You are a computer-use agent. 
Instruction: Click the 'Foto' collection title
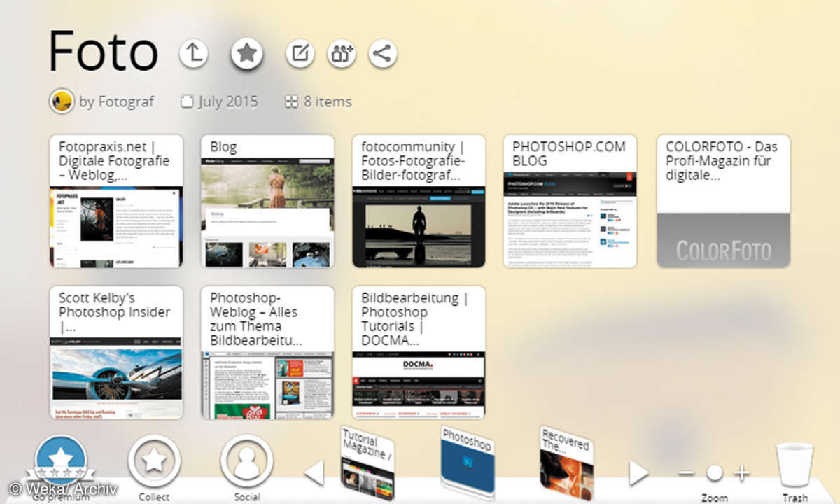pyautogui.click(x=104, y=51)
